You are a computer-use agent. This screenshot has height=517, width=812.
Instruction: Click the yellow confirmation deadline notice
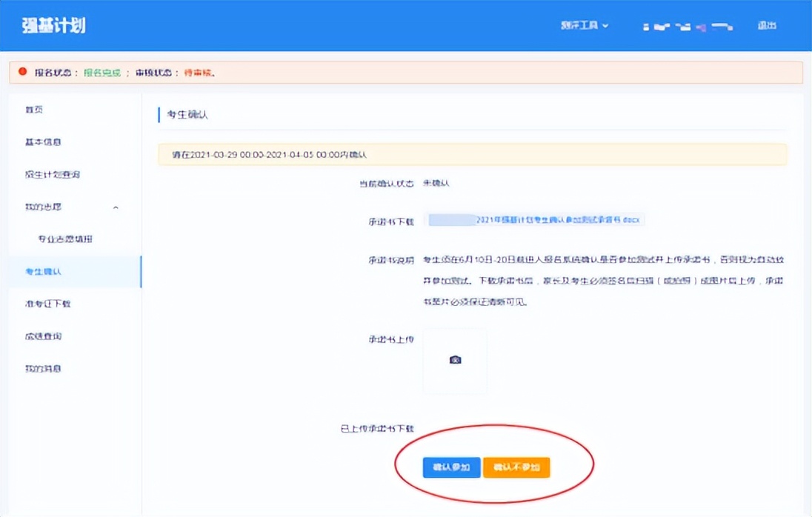[472, 154]
